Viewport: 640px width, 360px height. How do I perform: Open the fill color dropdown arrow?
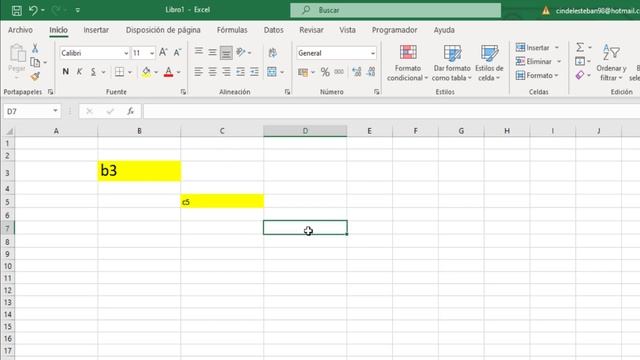tap(156, 72)
